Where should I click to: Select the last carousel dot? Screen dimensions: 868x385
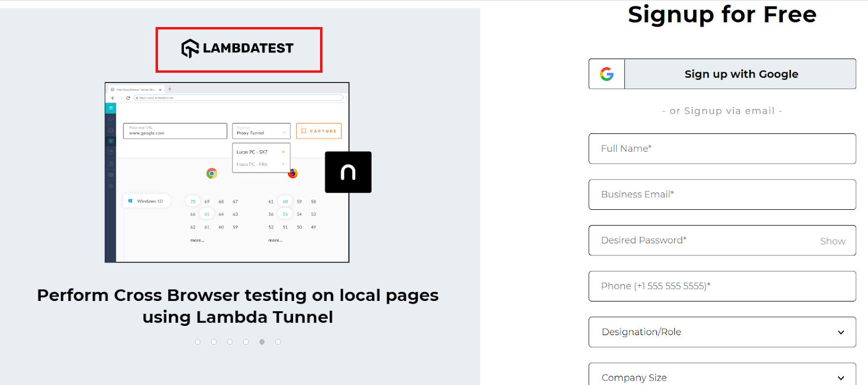click(x=278, y=342)
